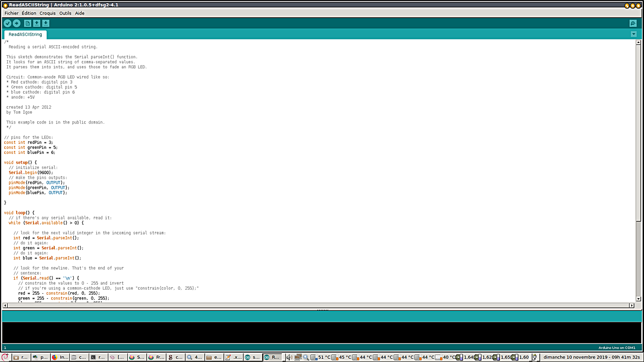This screenshot has width=644, height=362.
Task: Click the line "const int redPin = 3;"
Action: (28, 142)
